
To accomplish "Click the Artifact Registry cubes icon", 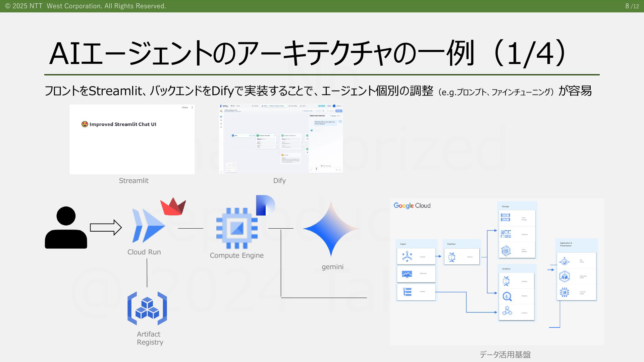I will [x=147, y=308].
